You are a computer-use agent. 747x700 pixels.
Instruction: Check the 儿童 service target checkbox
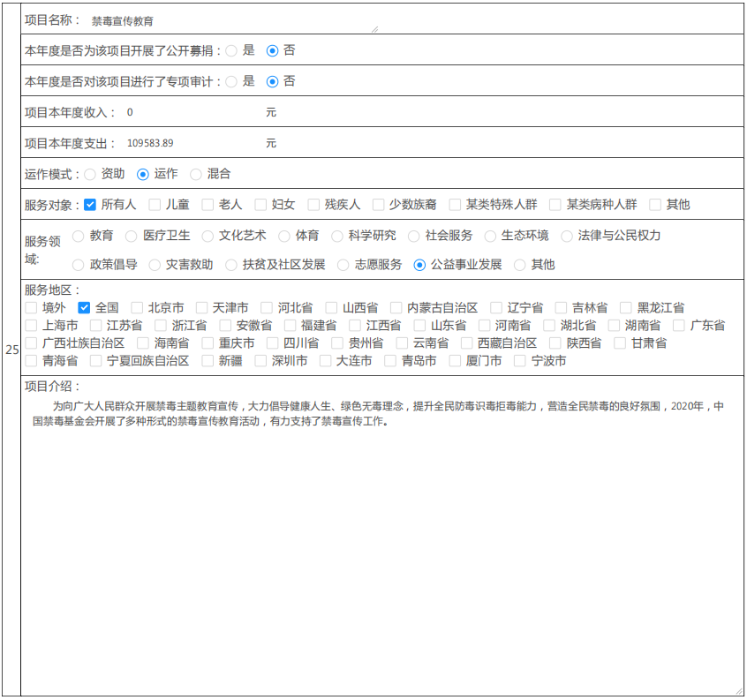pos(155,205)
